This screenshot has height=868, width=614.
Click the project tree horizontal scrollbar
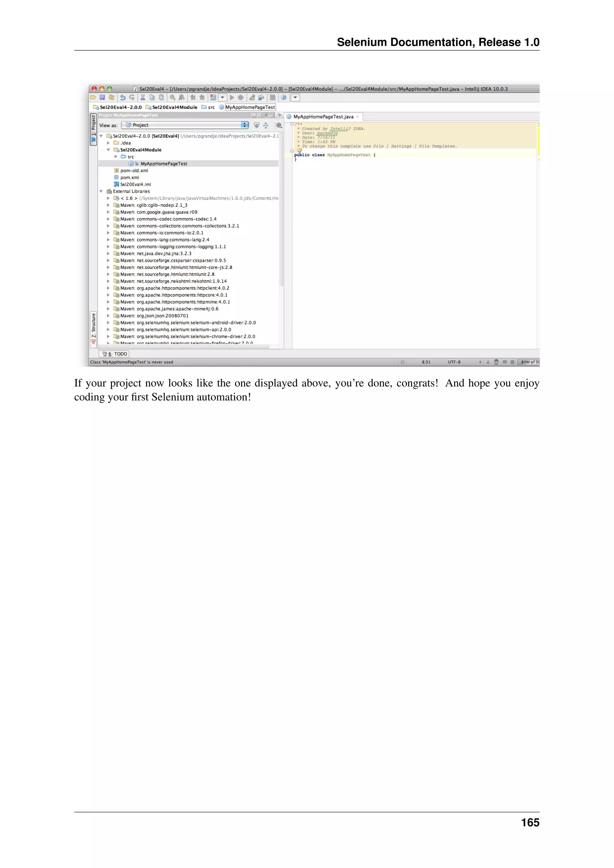(183, 346)
